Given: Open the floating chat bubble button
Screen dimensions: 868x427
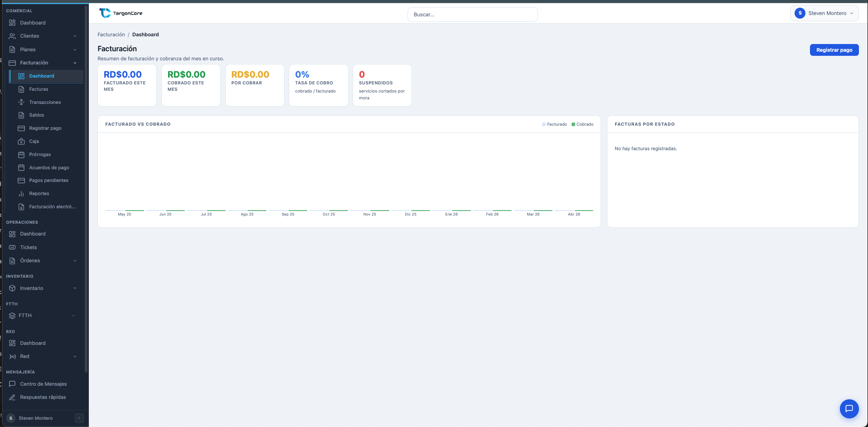Looking at the screenshot, I should tap(849, 408).
